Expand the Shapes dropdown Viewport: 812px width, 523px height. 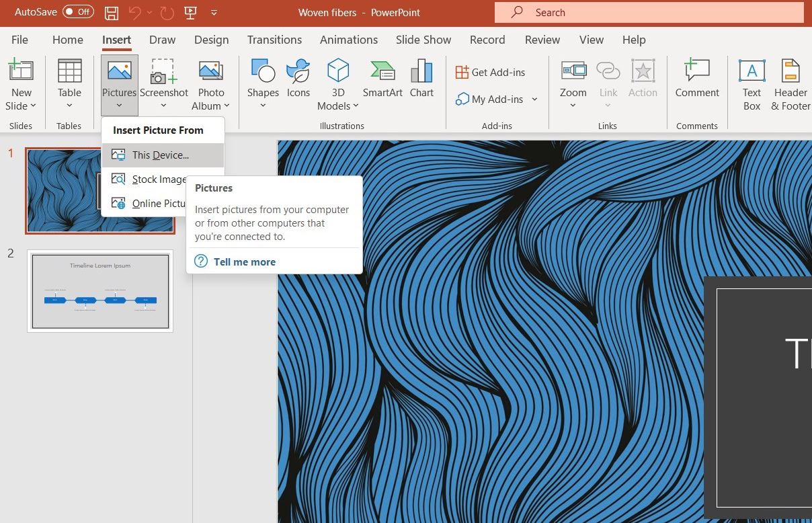[263, 106]
